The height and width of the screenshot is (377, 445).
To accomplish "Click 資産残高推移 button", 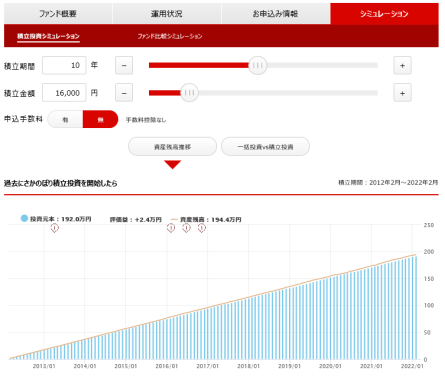I will pos(172,147).
